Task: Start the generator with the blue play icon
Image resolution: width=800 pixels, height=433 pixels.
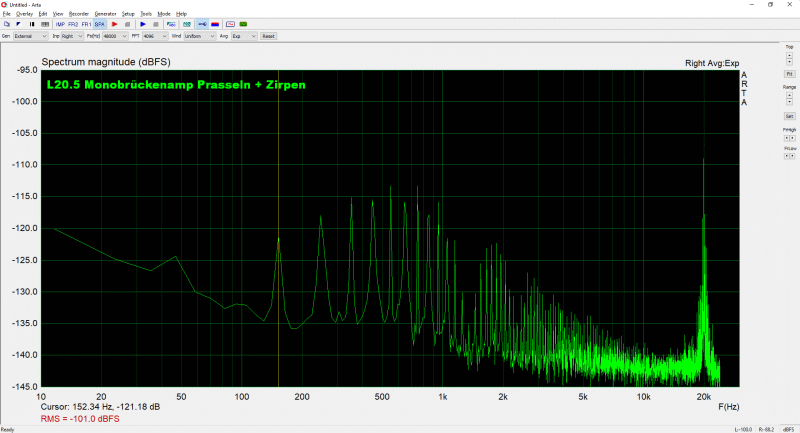Action: tap(143, 23)
